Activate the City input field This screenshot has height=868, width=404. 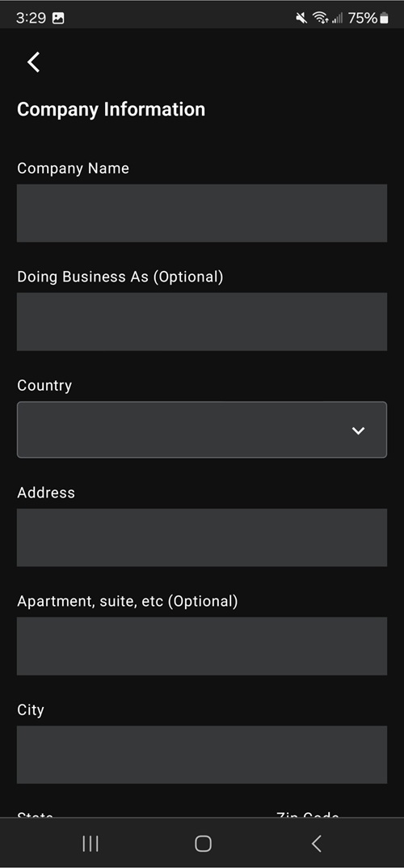[202, 755]
